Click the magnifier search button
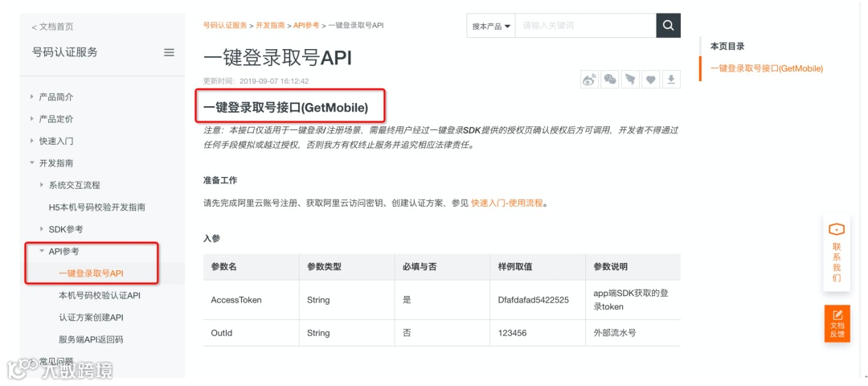Screen dimensions: 868x386 [x=668, y=26]
